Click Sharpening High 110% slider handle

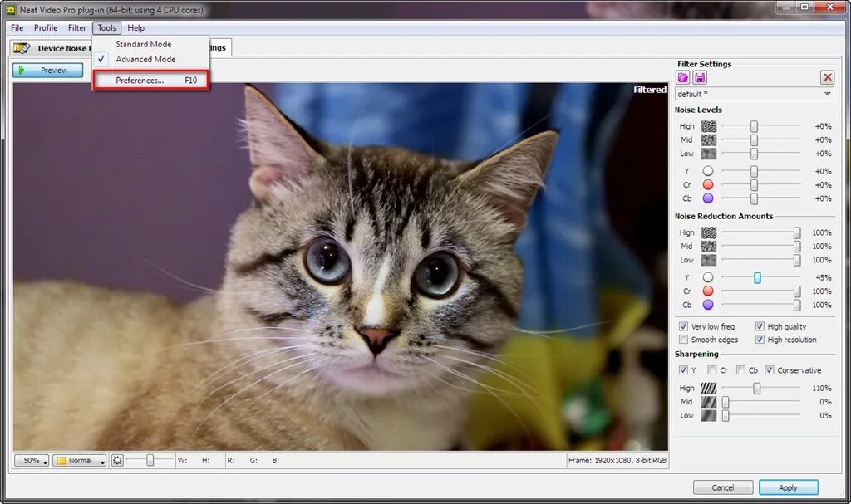click(x=756, y=389)
